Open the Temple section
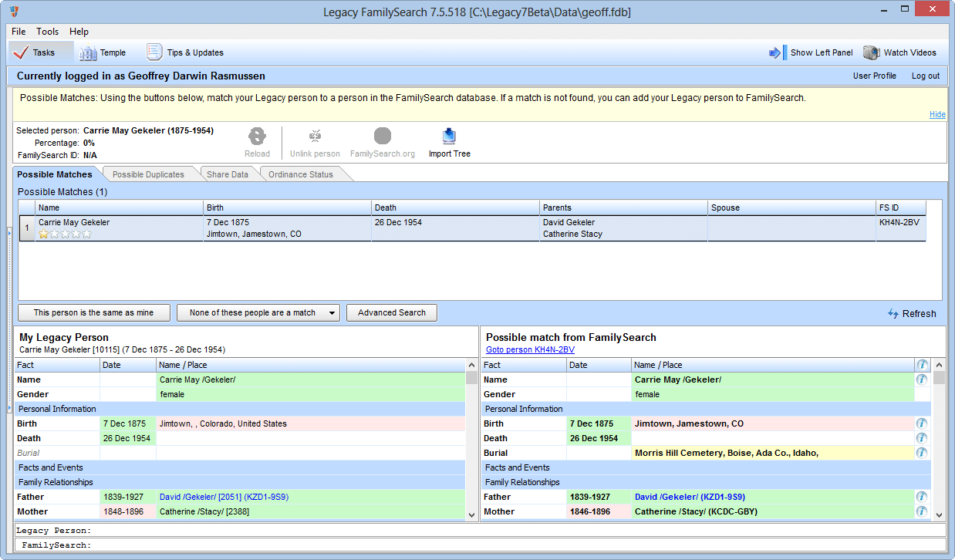955x560 pixels. 103,52
